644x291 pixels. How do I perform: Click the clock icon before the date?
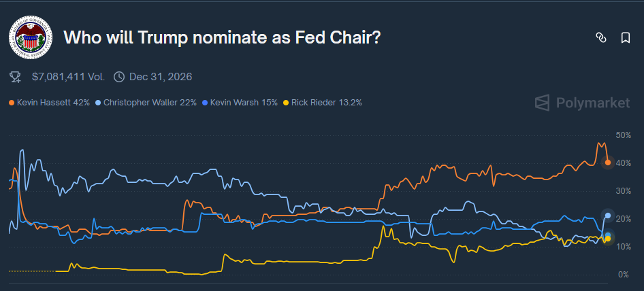coord(119,77)
